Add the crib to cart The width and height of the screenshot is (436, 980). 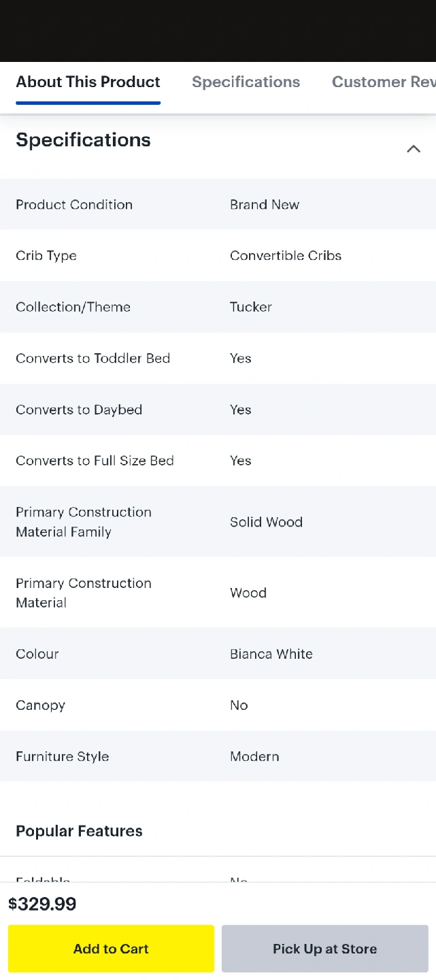(x=111, y=949)
